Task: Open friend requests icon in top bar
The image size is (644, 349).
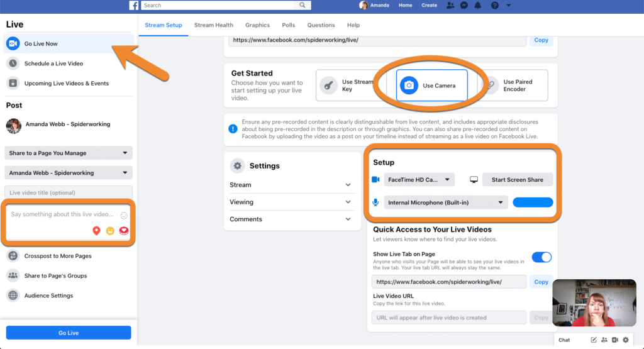Action: 450,5
